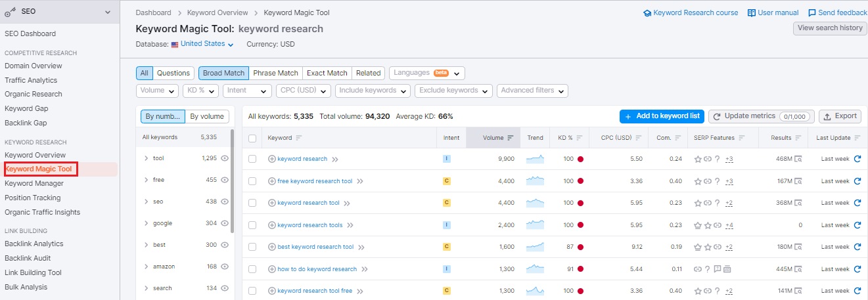The width and height of the screenshot is (868, 300).
Task: Open the Include keywords dropdown
Action: click(373, 91)
